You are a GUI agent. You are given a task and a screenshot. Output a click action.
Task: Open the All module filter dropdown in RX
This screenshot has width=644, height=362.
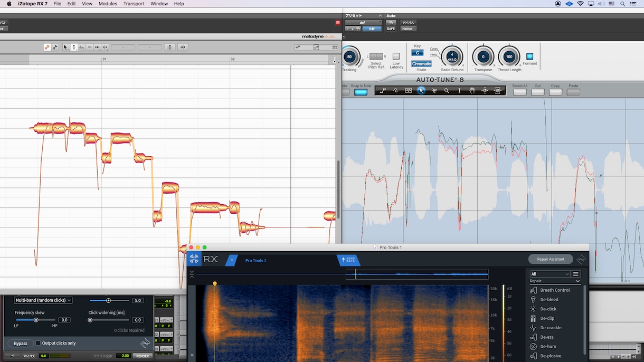tap(550, 274)
